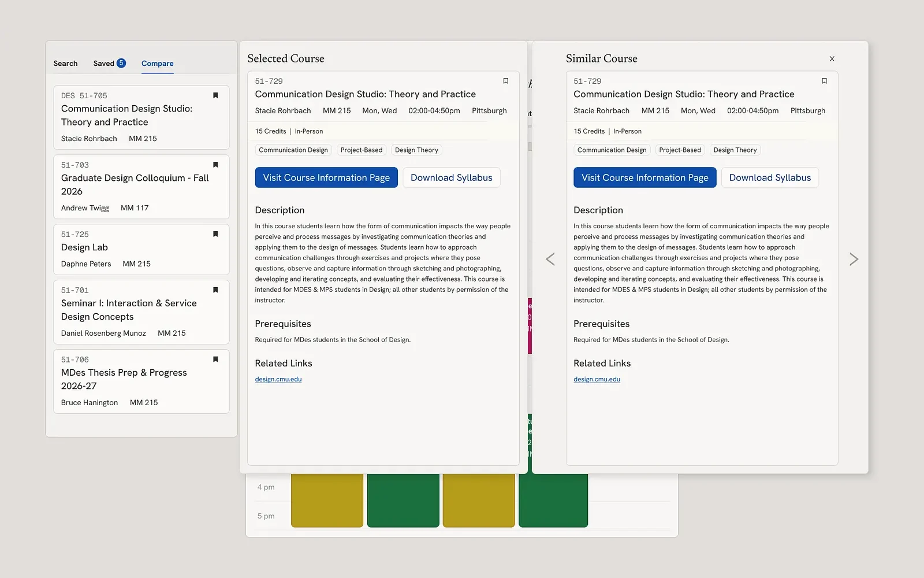Image resolution: width=924 pixels, height=578 pixels.
Task: Download Syllabus in Similar Course panel
Action: pos(770,177)
